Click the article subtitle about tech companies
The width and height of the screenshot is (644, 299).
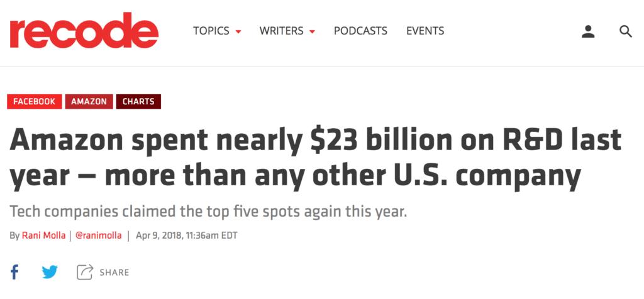[x=208, y=212]
